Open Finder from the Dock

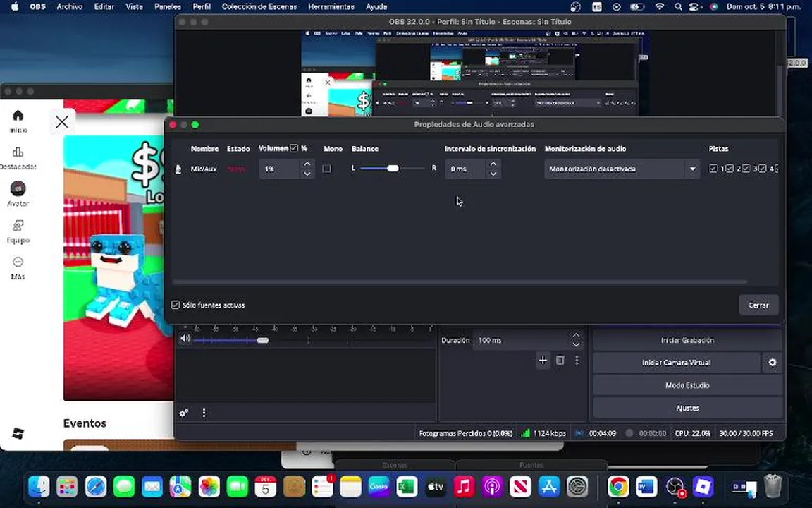(x=39, y=487)
